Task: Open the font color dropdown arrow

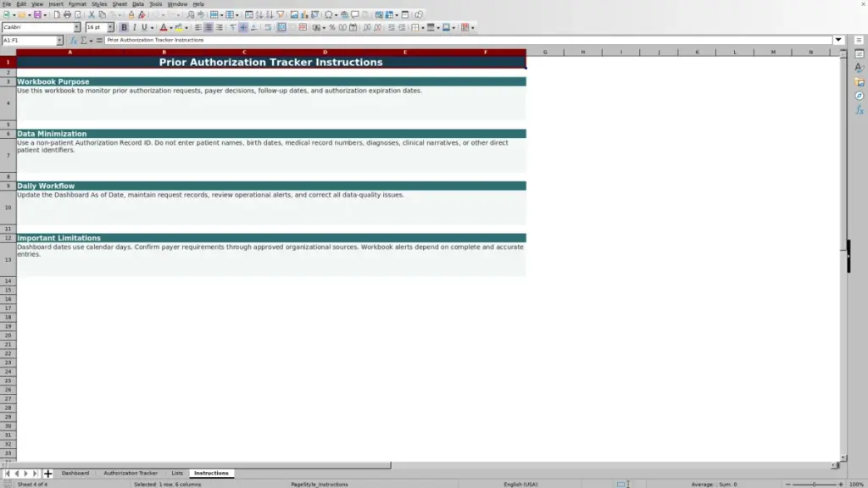Action: pos(171,28)
